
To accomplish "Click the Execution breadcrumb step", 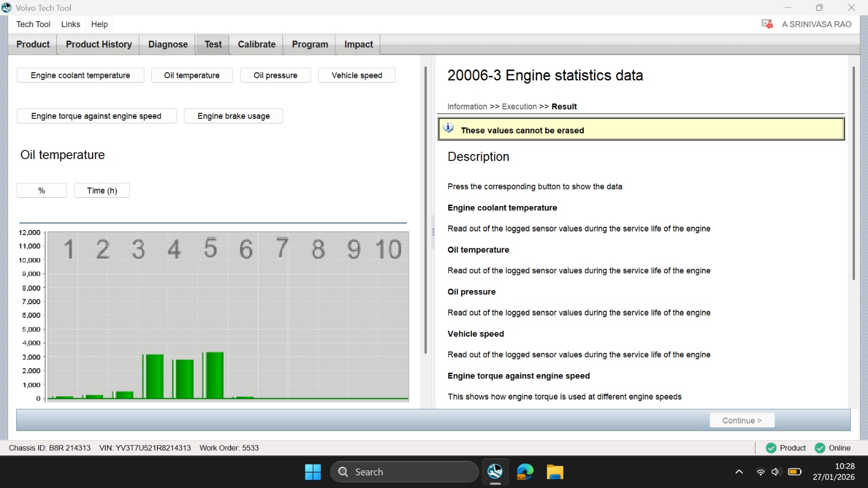I will pos(519,107).
